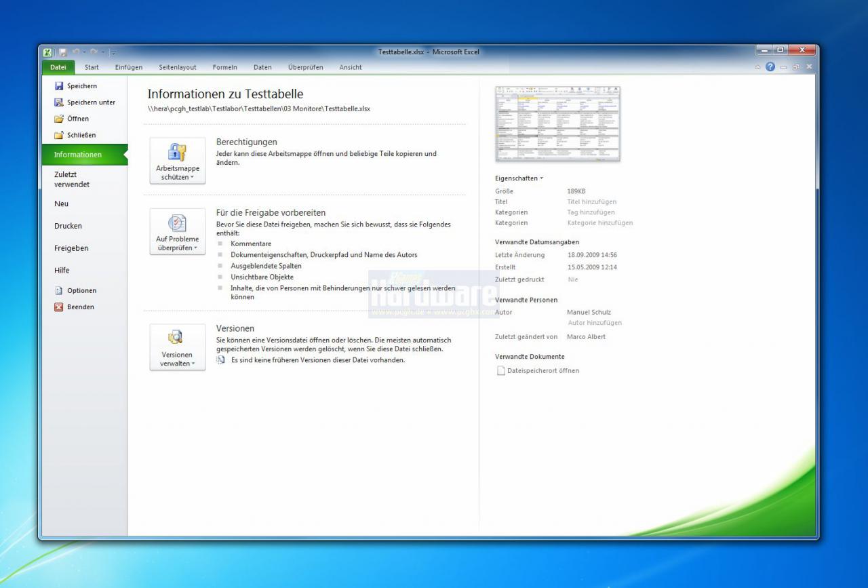Click the Speichern unter label in the sidebar
The width and height of the screenshot is (868, 588).
pyautogui.click(x=92, y=102)
